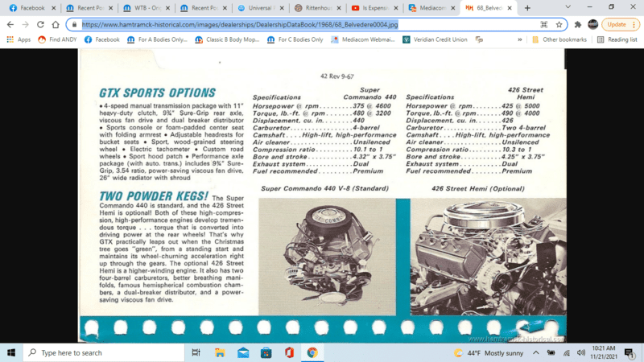This screenshot has height=362, width=644.
Task: Open the Mediacom Webmail bookmark
Action: point(363,39)
